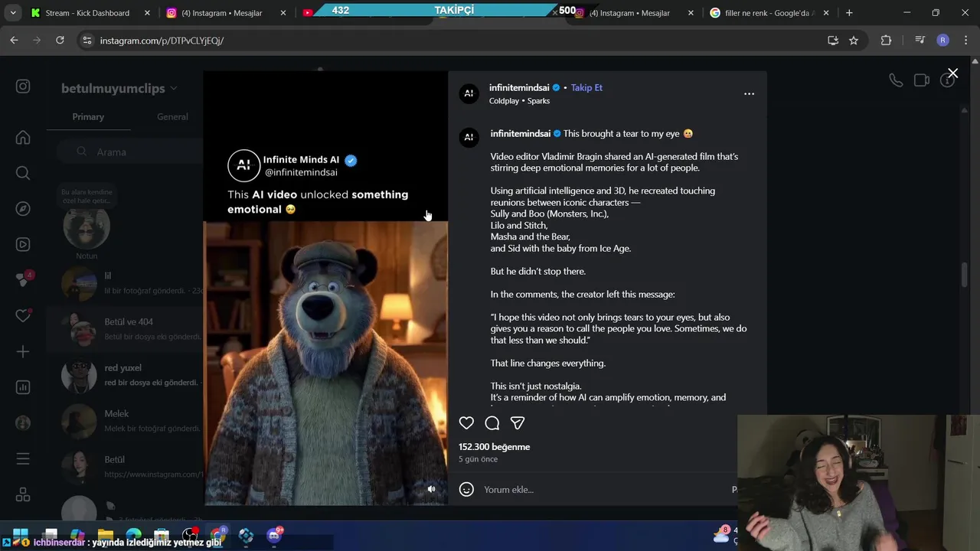This screenshot has width=980, height=551.
Task: Open comments via speech bubble icon
Action: tap(492, 423)
